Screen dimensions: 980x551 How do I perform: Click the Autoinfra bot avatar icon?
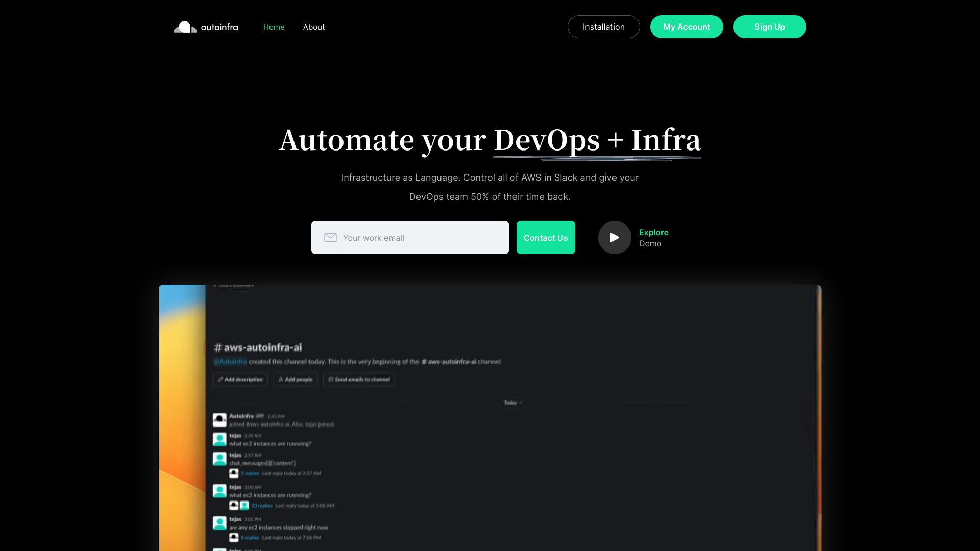219,418
